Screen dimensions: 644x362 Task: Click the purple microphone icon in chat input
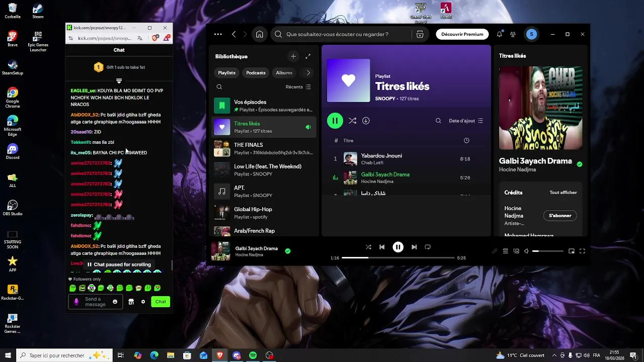(x=76, y=302)
